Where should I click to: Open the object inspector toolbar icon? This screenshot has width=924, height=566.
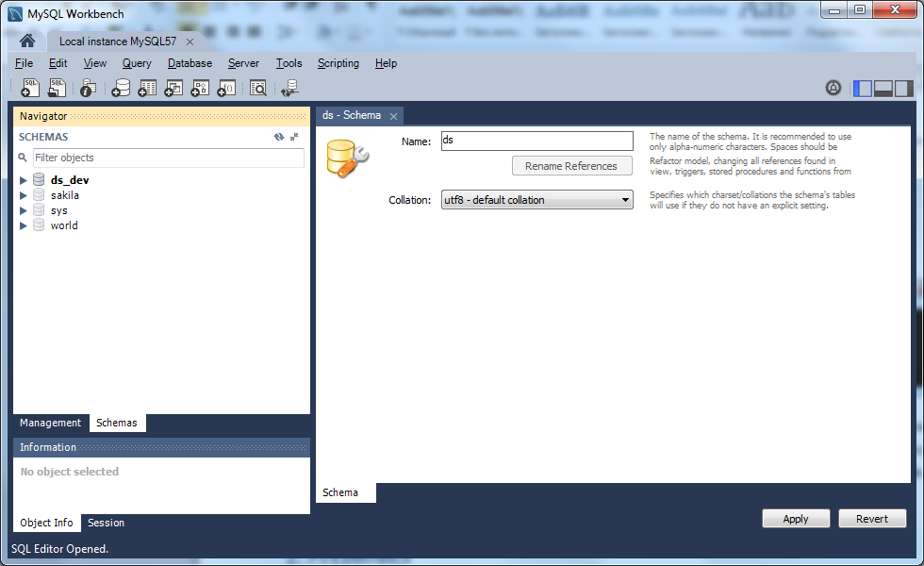point(89,88)
